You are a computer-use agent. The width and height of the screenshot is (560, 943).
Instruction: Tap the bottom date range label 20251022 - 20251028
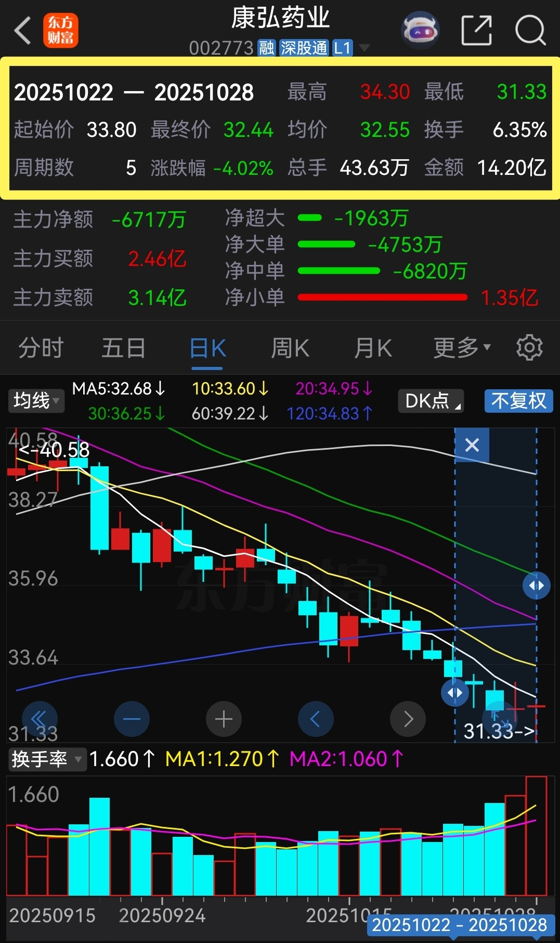pyautogui.click(x=460, y=925)
